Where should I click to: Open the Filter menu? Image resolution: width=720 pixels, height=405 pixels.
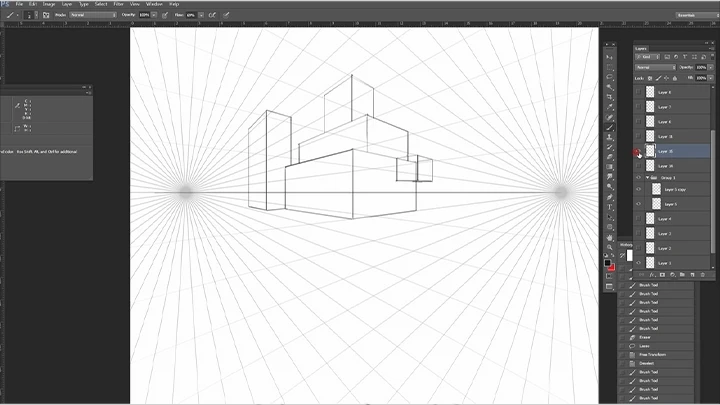click(x=118, y=4)
